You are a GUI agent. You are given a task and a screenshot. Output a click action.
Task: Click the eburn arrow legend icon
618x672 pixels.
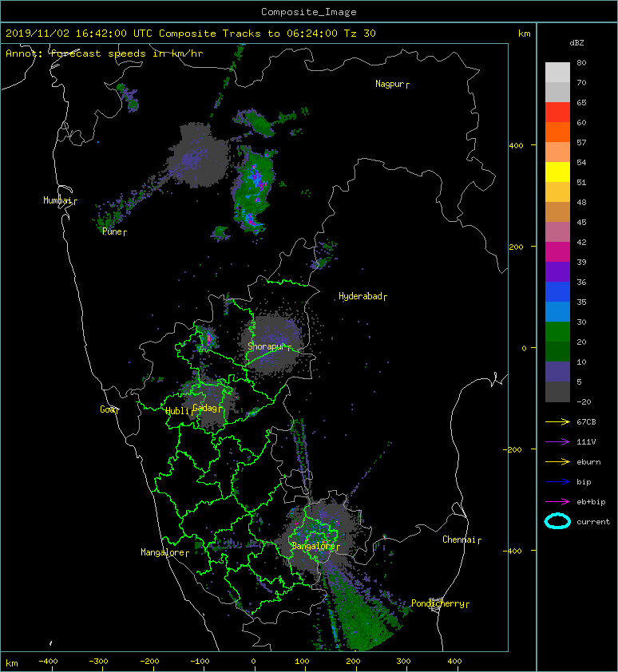(557, 462)
